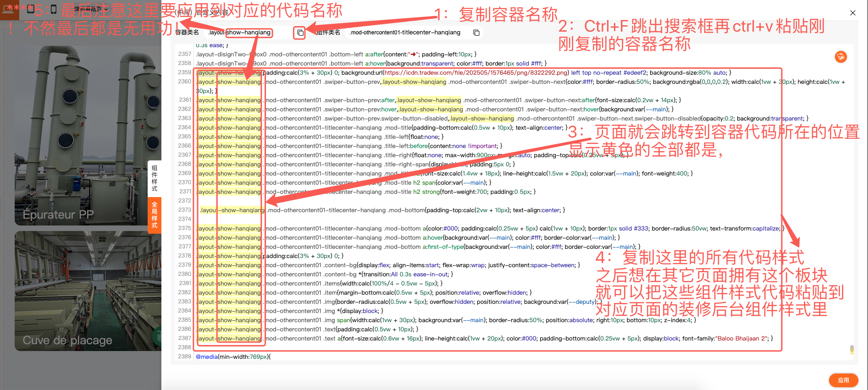Viewport: 868px width, 390px height.
Task: Click empty code line 2388
Action: point(367,347)
